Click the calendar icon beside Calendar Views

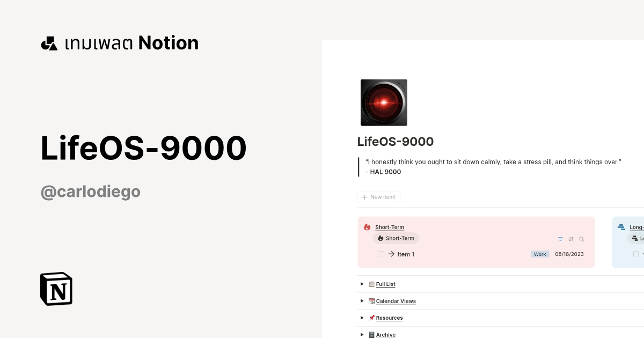coord(371,301)
